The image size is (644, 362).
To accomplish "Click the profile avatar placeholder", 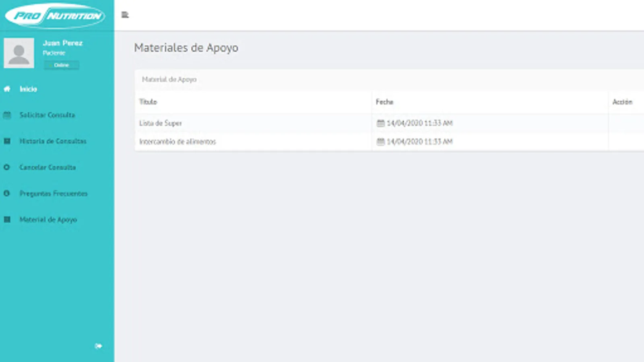I will click(19, 53).
